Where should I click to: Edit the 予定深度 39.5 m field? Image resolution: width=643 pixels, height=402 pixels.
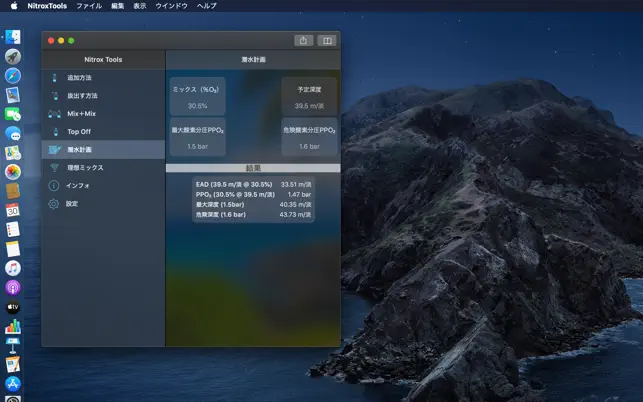coord(309,96)
